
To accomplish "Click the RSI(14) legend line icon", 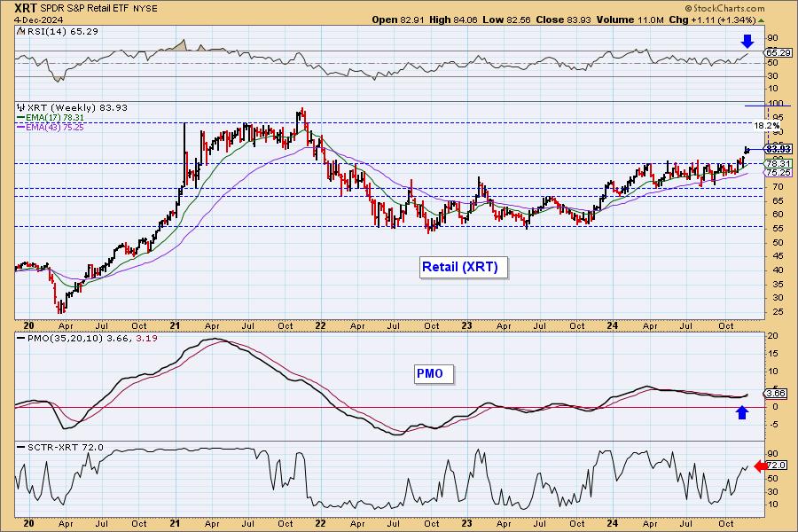I will [x=20, y=31].
